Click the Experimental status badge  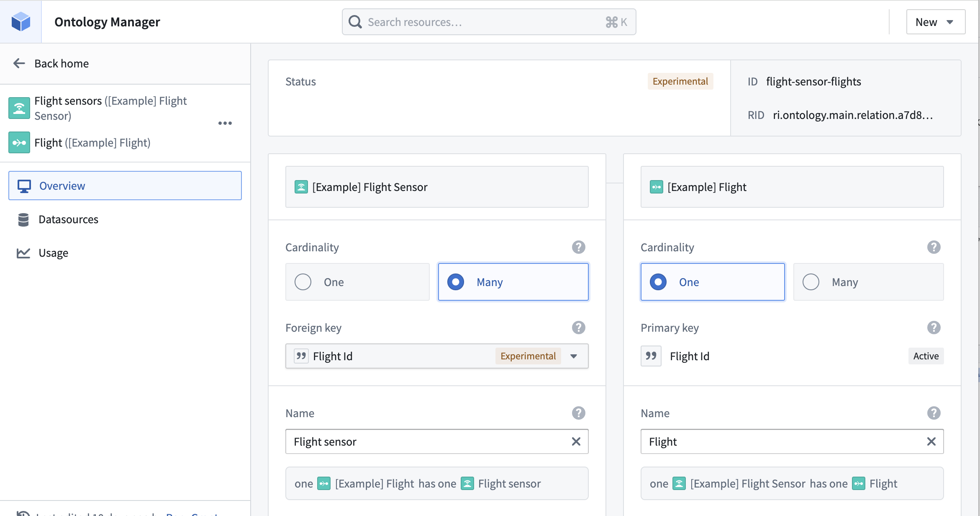[x=680, y=81]
